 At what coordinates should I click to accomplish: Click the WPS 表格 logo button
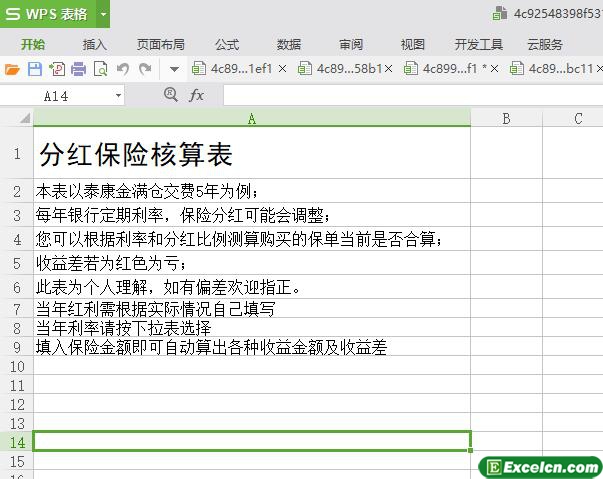[48, 14]
